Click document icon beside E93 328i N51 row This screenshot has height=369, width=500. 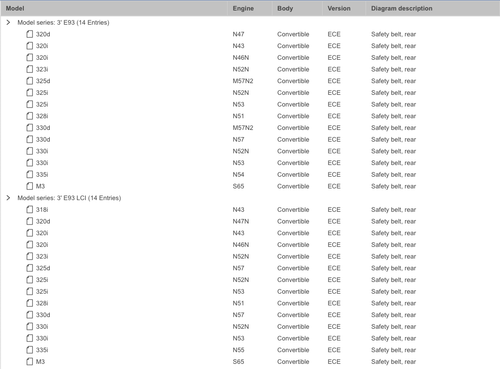30,116
